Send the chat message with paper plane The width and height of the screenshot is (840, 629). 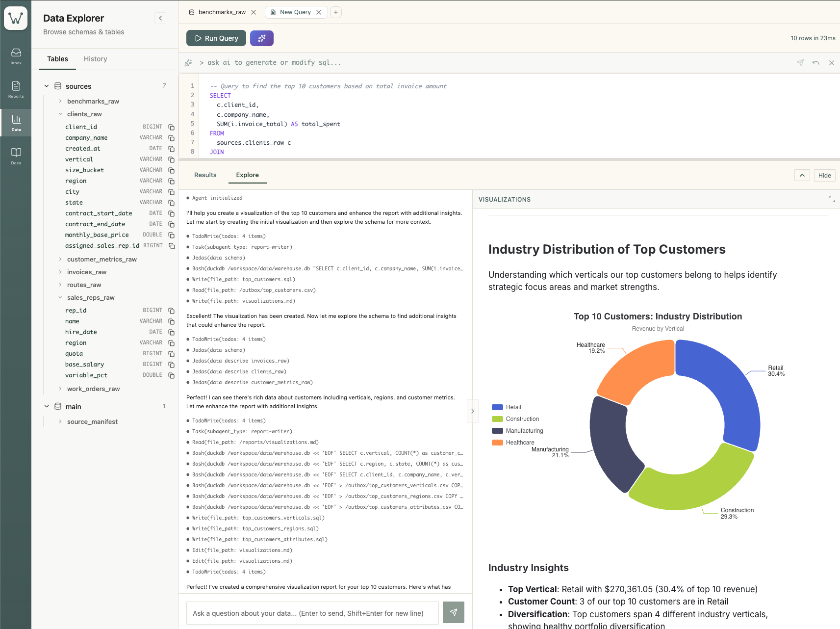click(x=453, y=612)
